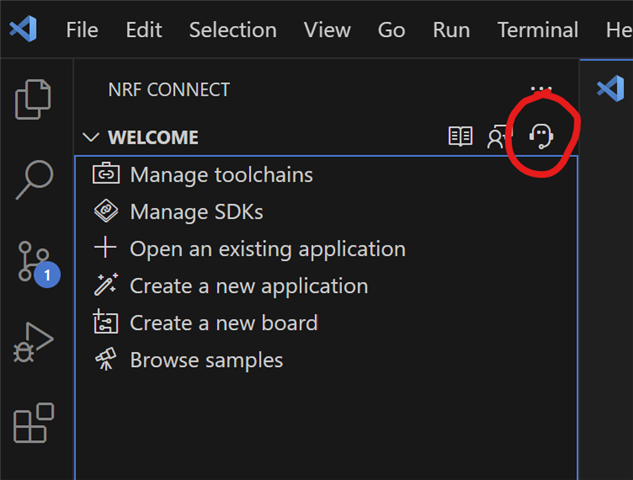Open Source Control with 1 badge
The width and height of the screenshot is (633, 480).
pyautogui.click(x=38, y=264)
